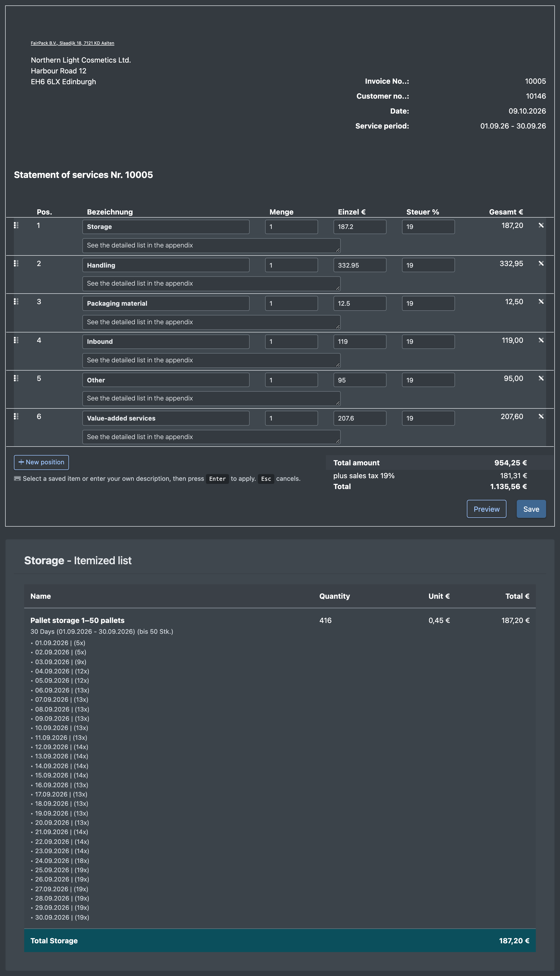Click the Packaging unit price 12.5 field
Screen dimensions: 560x976
click(360, 303)
